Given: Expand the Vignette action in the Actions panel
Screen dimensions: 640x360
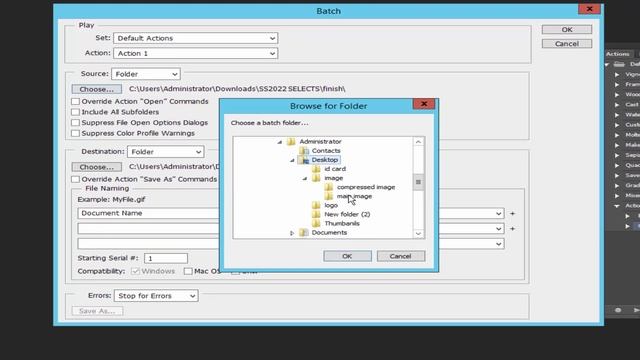Looking at the screenshot, I should click(617, 74).
